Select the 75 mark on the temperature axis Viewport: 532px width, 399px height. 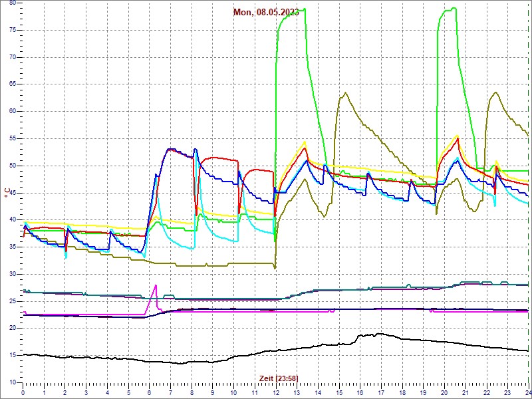tap(12, 30)
